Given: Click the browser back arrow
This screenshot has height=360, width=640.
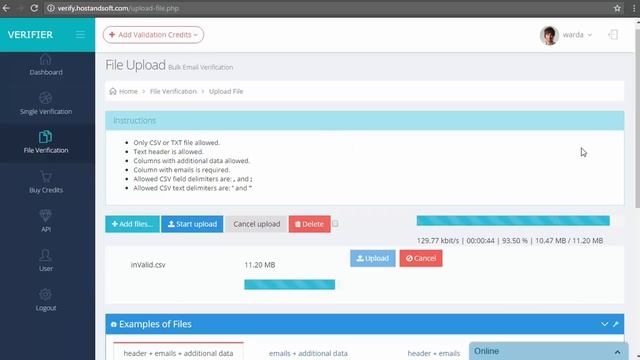Looking at the screenshot, I should click(6, 8).
